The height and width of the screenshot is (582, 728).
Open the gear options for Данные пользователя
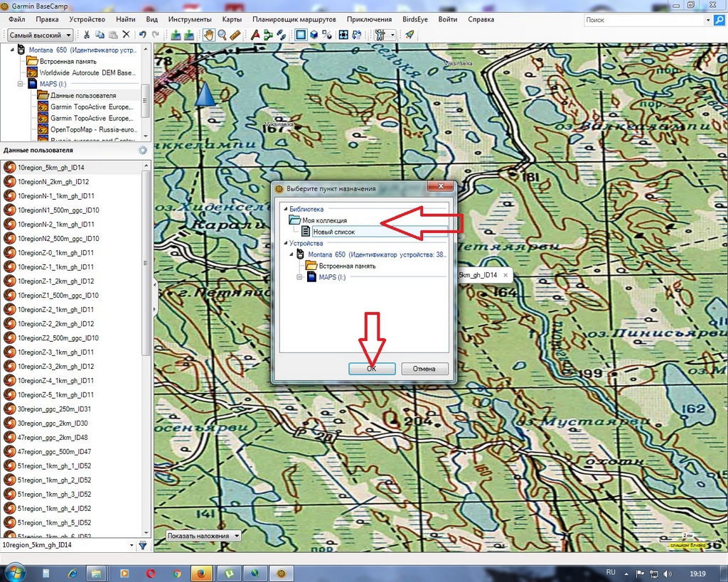point(142,150)
